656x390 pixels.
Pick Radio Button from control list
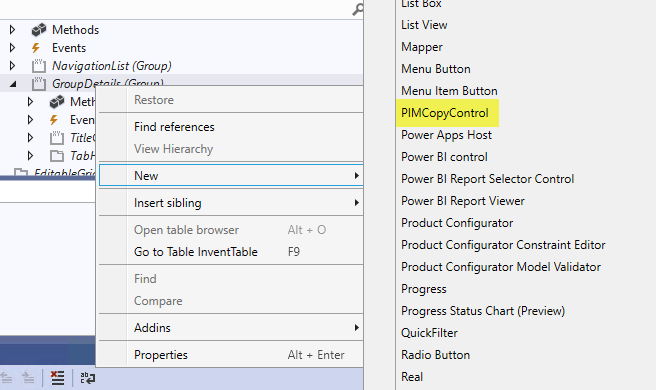tap(436, 355)
